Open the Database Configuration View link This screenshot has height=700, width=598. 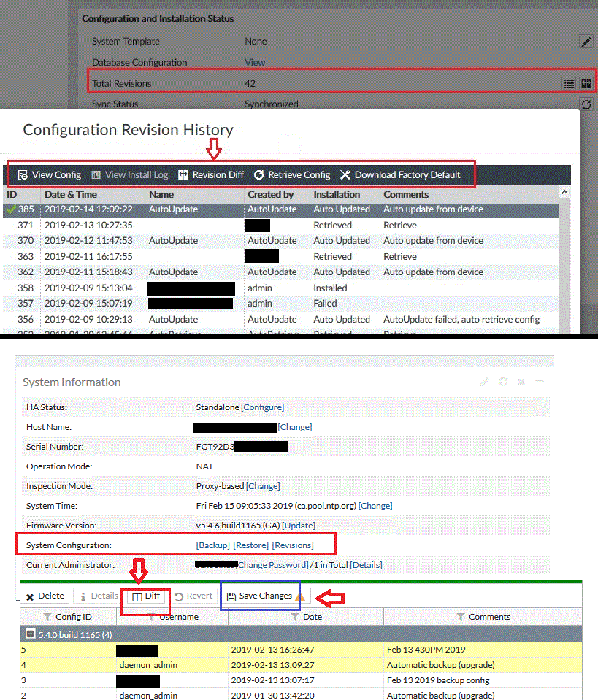[255, 63]
